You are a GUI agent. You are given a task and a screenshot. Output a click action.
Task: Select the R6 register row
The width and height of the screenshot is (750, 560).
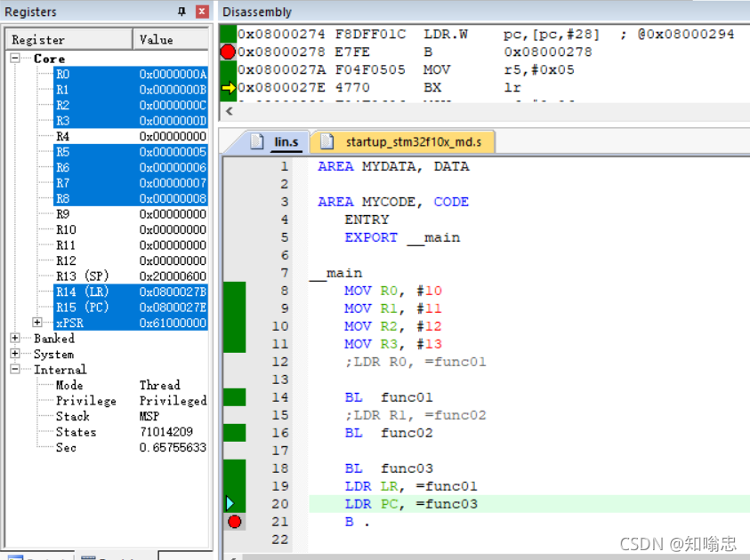point(131,167)
